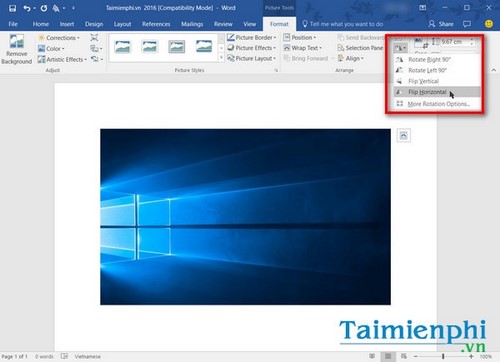This screenshot has width=500, height=362.
Task: Click the Save icon in title bar
Action: pyautogui.click(x=12, y=8)
